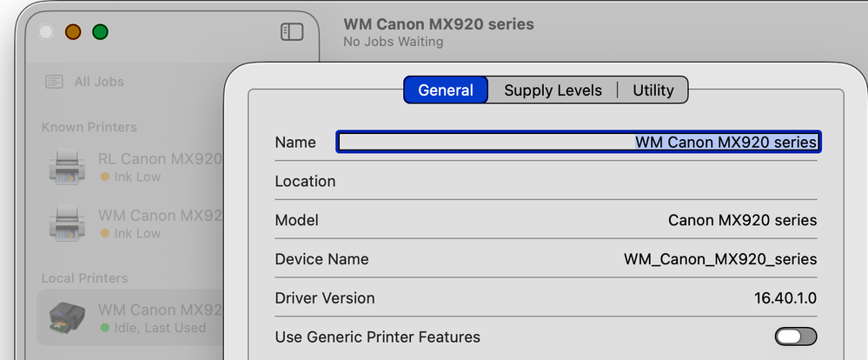Image resolution: width=868 pixels, height=360 pixels.
Task: Click the Canon MX920 series model value
Action: 742,220
